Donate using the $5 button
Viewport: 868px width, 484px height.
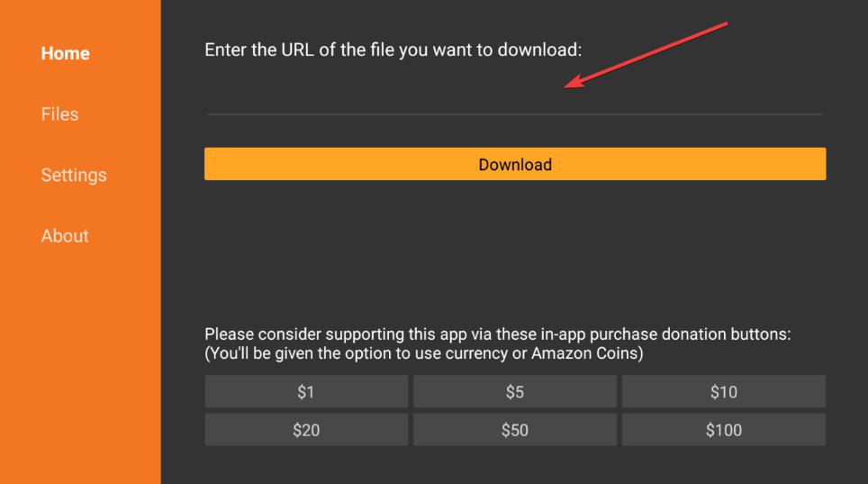click(x=514, y=392)
